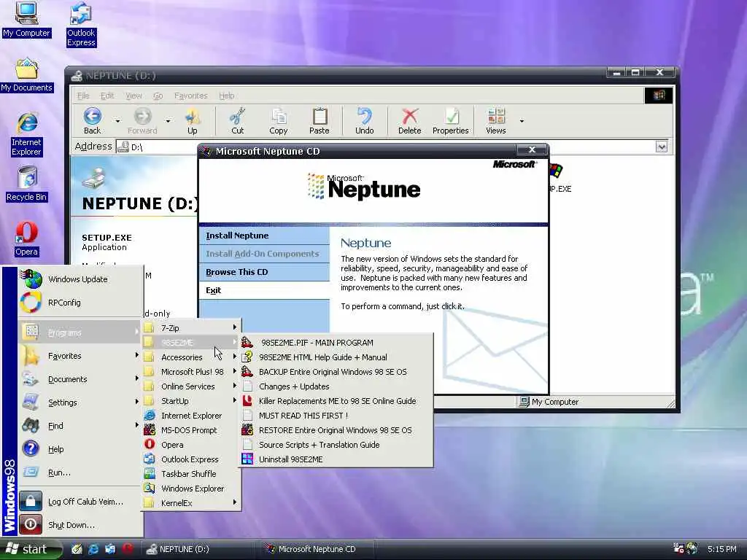Open RPConfig from the Start menu
This screenshot has height=560, width=747.
(80, 303)
